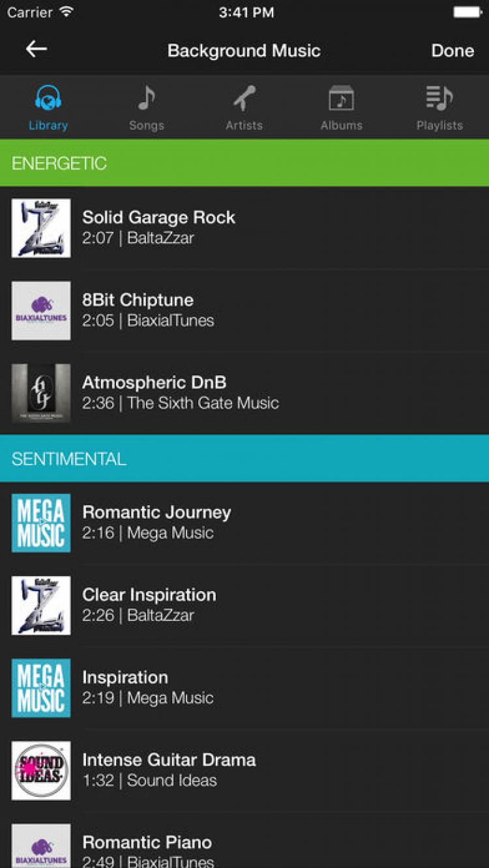Viewport: 489px width, 868px height.
Task: Tap the Romantic Journey Mega Music logo
Action: 41,523
